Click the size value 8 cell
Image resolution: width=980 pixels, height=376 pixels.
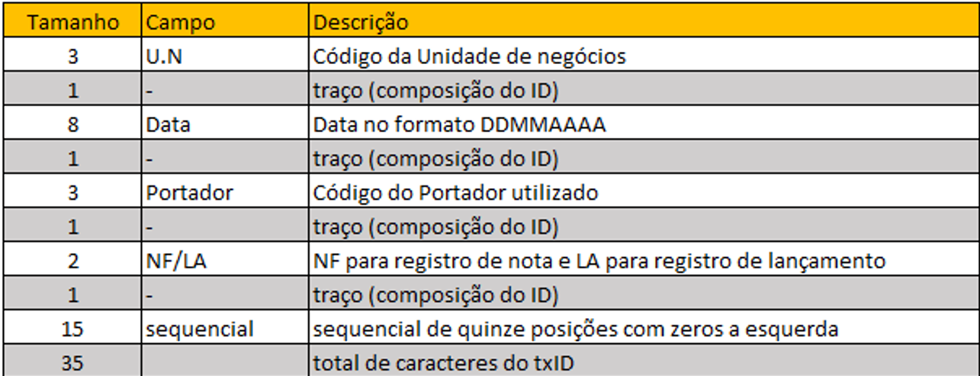click(73, 125)
